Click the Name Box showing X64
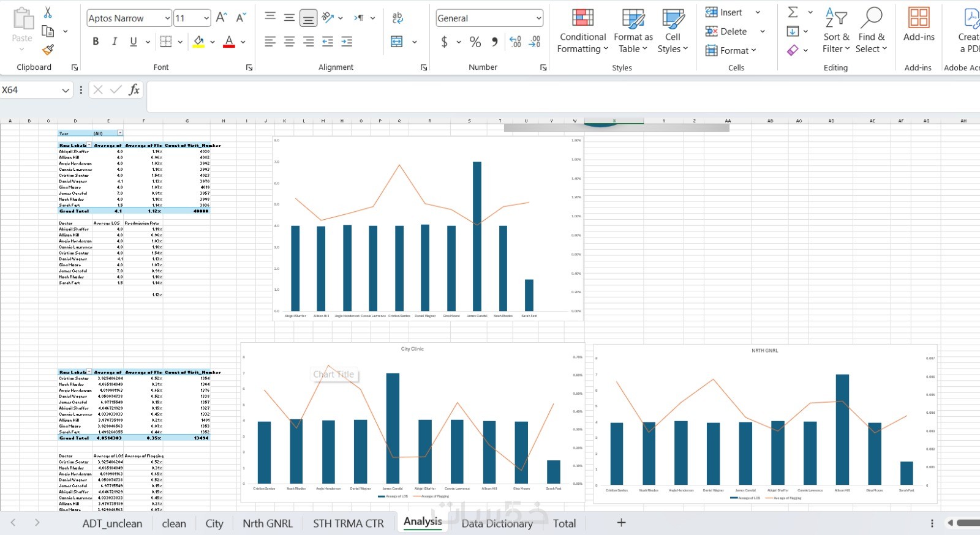Viewport: 980px width, 535px height. click(x=36, y=90)
